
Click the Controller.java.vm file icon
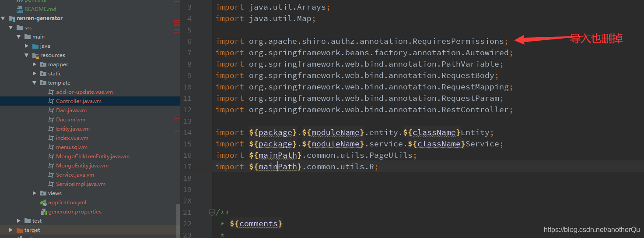(51, 101)
